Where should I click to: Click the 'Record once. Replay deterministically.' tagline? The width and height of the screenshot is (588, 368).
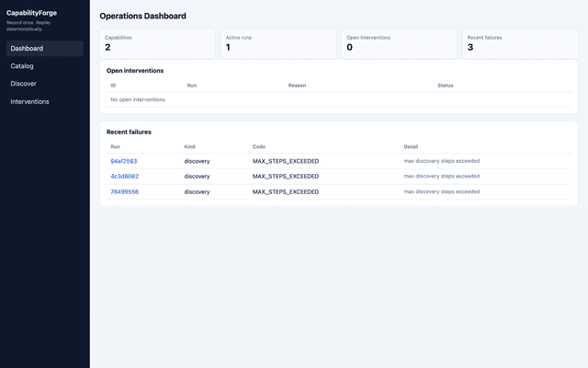pyautogui.click(x=28, y=26)
